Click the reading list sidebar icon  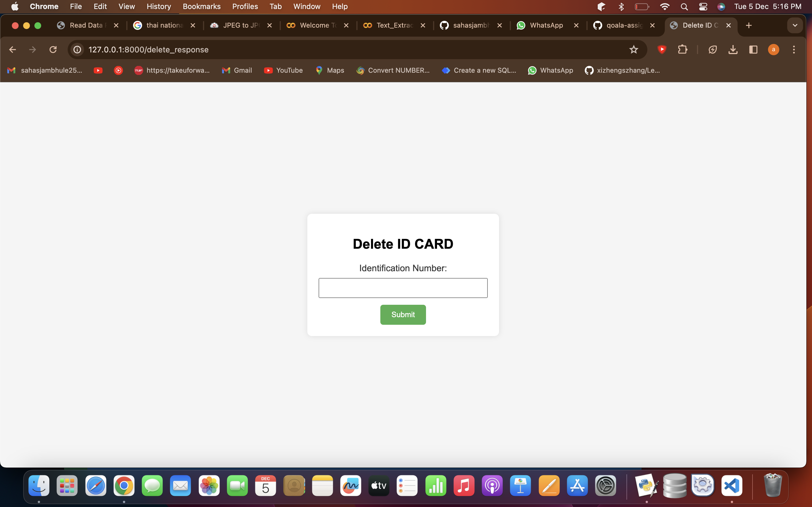coord(754,50)
